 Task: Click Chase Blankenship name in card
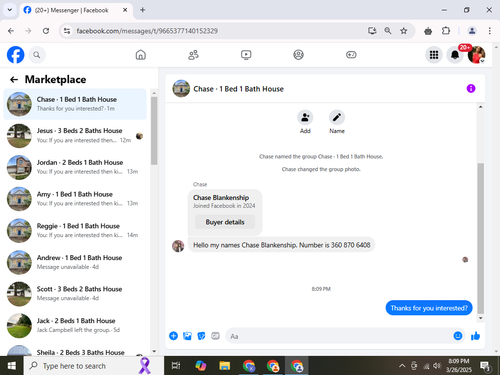[x=221, y=198]
